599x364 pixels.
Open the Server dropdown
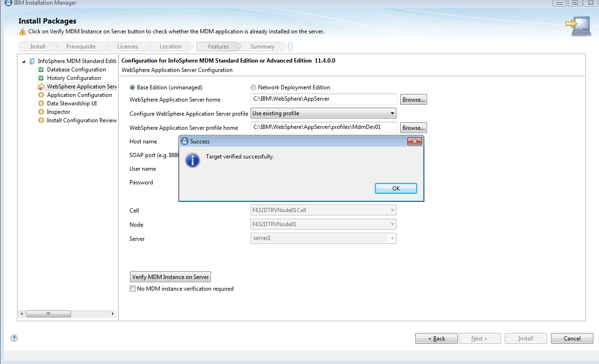point(323,238)
